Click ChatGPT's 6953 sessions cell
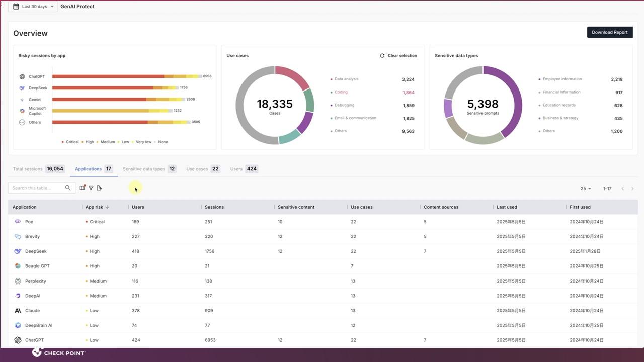 210,340
